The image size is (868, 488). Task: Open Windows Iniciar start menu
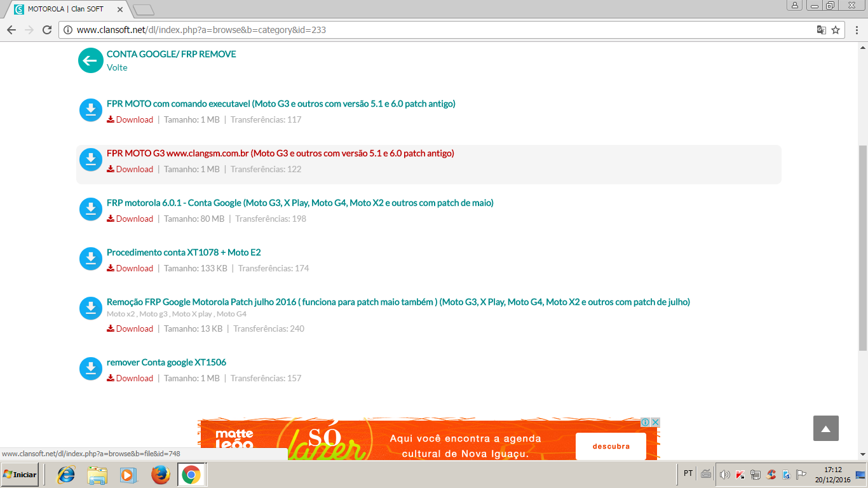point(21,475)
